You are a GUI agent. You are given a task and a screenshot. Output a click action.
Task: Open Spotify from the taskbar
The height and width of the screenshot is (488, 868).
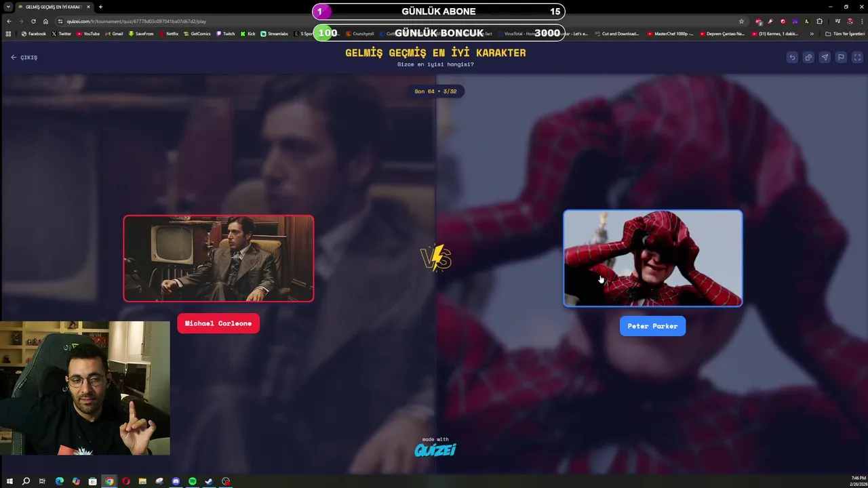(x=193, y=481)
